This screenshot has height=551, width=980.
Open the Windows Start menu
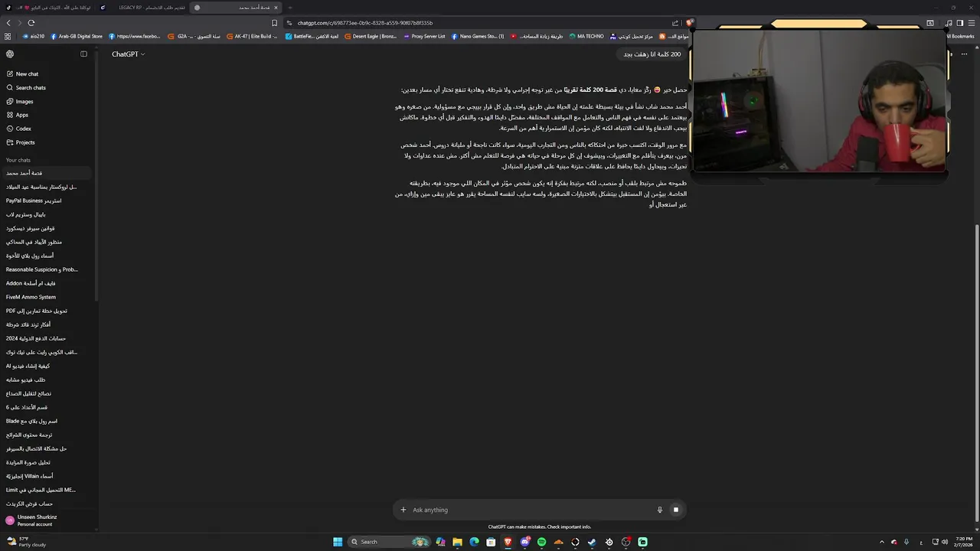coord(338,542)
